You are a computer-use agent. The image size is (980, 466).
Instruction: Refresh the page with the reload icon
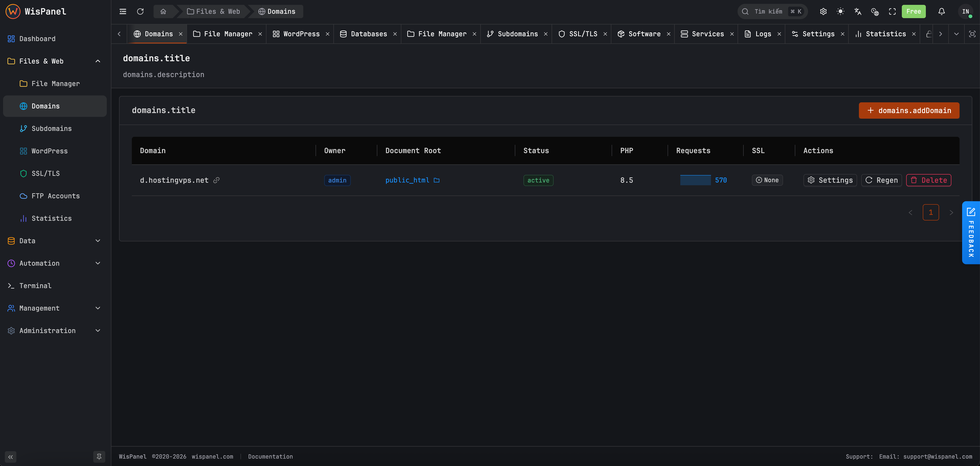pos(140,11)
